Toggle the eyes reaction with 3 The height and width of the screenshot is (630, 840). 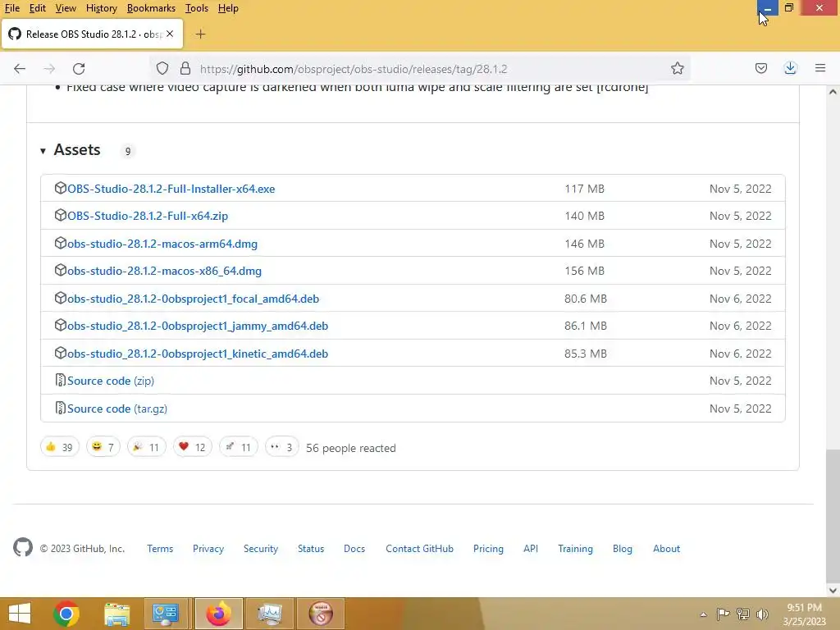tap(282, 447)
